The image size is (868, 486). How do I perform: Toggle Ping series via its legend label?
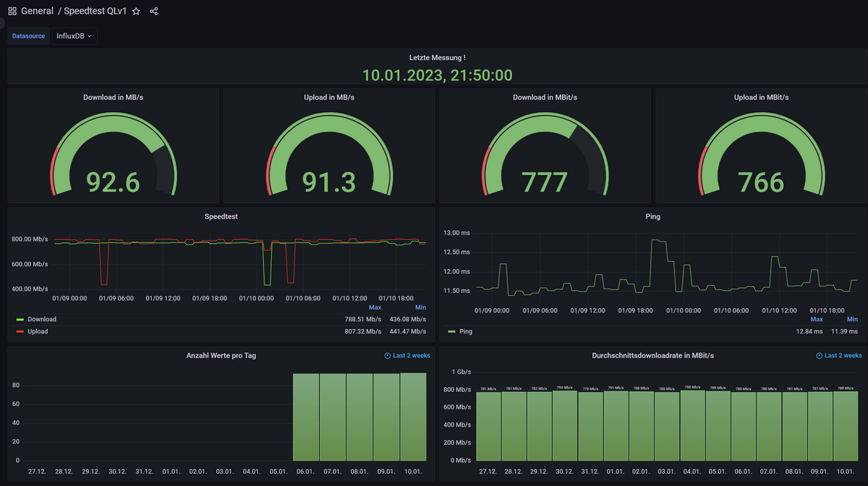tap(466, 332)
